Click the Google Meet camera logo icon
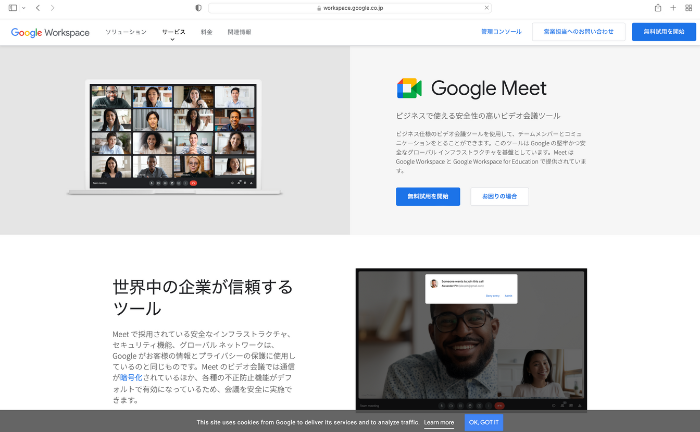This screenshot has height=432, width=700. pos(409,88)
